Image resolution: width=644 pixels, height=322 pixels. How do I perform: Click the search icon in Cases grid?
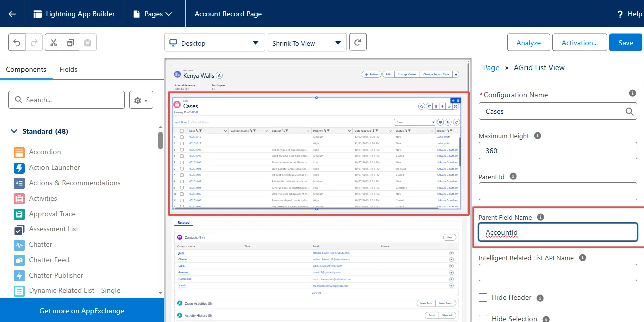point(422,106)
